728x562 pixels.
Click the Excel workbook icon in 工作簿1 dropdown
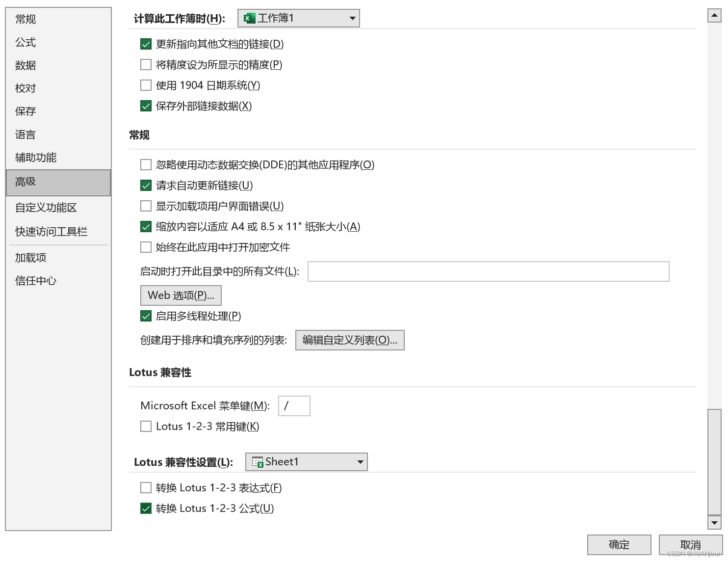tap(250, 19)
